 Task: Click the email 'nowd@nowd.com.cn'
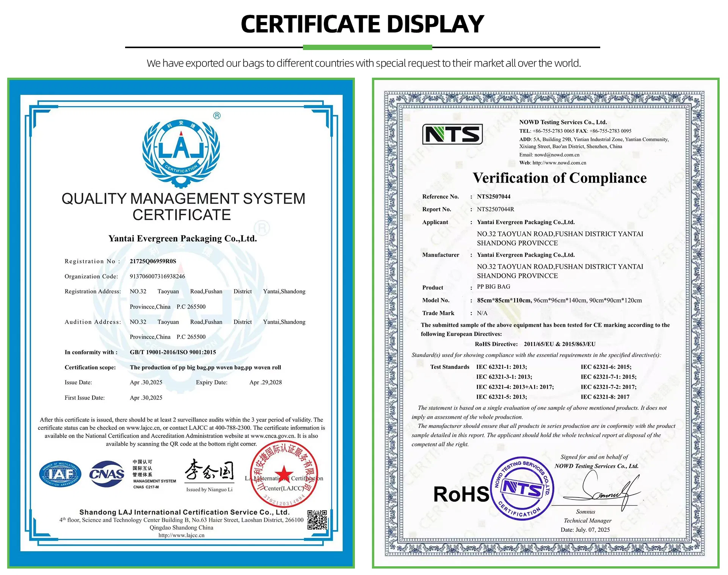click(557, 155)
